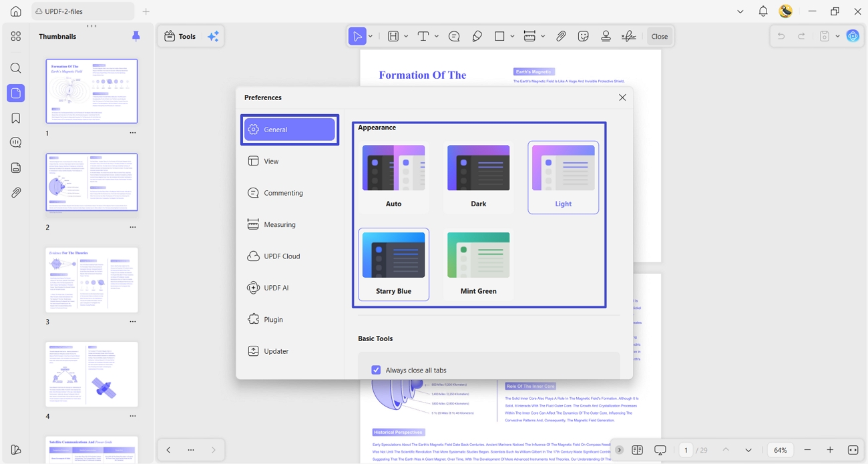Choose the Mint Green appearance theme
The image size is (868, 464).
[x=478, y=264]
